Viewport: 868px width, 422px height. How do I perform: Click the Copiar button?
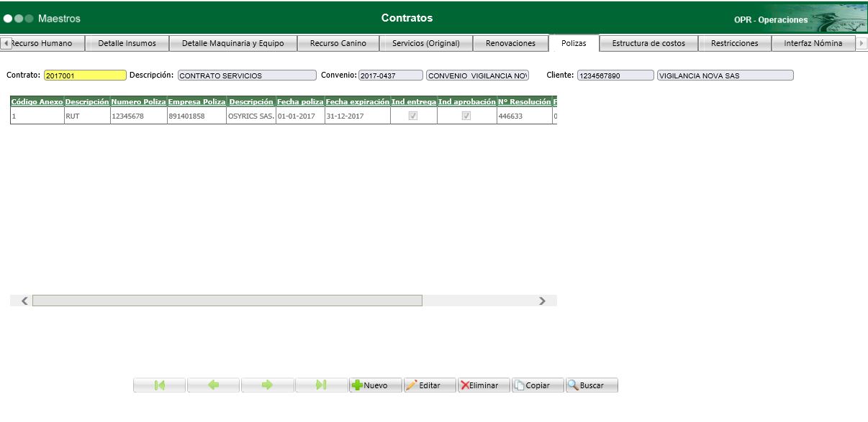[538, 385]
